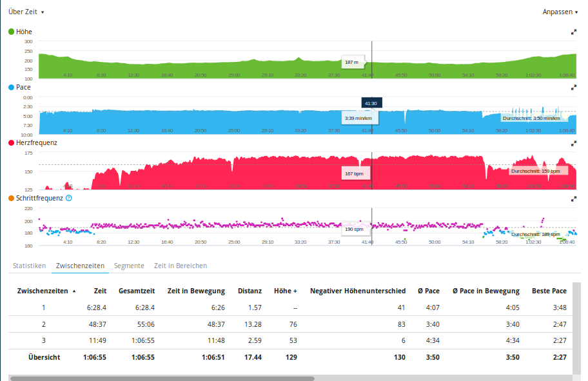The height and width of the screenshot is (381, 588).
Task: Open the Schrittfrequenz help info icon
Action: pos(69,199)
